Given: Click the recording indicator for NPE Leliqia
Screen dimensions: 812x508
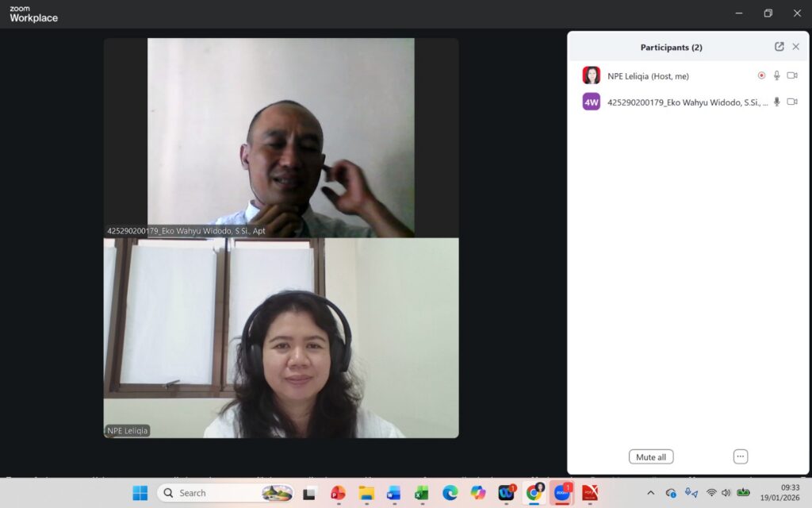Looking at the screenshot, I should tap(761, 75).
